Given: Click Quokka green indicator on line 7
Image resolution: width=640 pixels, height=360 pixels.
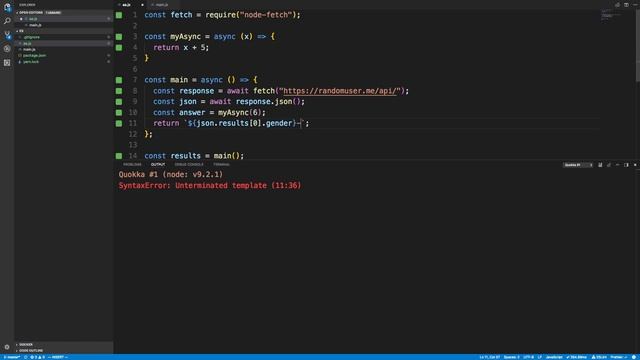Looking at the screenshot, I should [119, 80].
